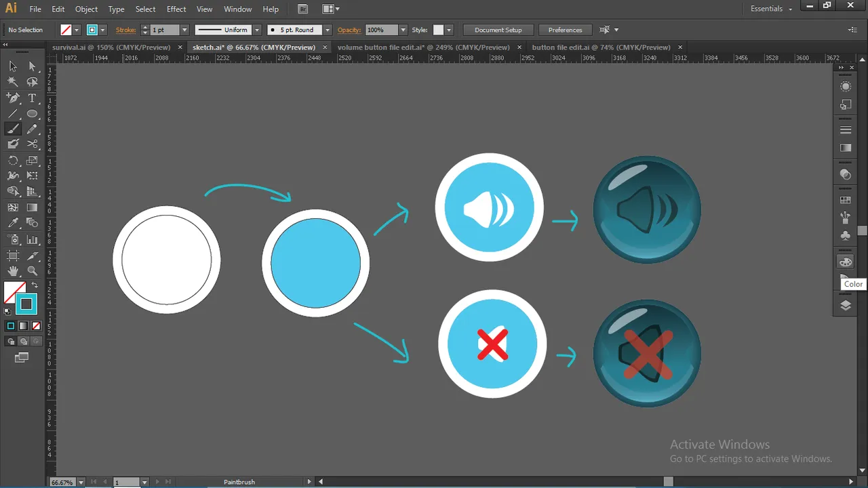
Task: Open the Select menu
Action: (145, 9)
